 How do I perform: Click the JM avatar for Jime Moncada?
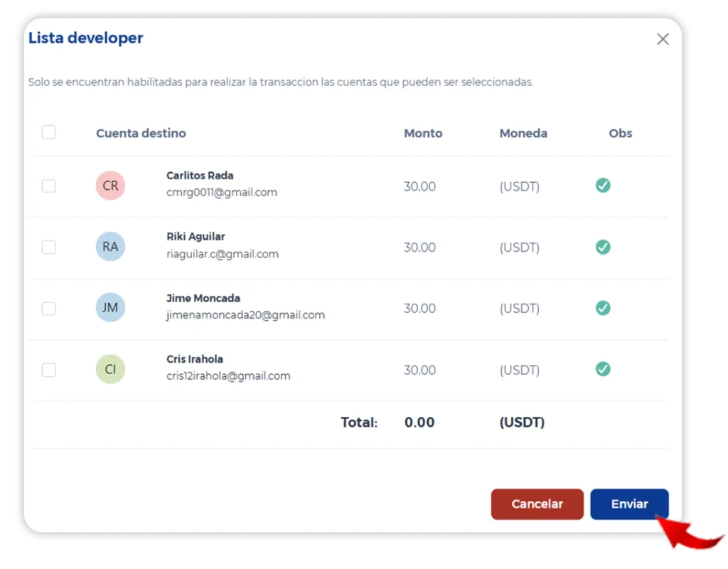(110, 308)
